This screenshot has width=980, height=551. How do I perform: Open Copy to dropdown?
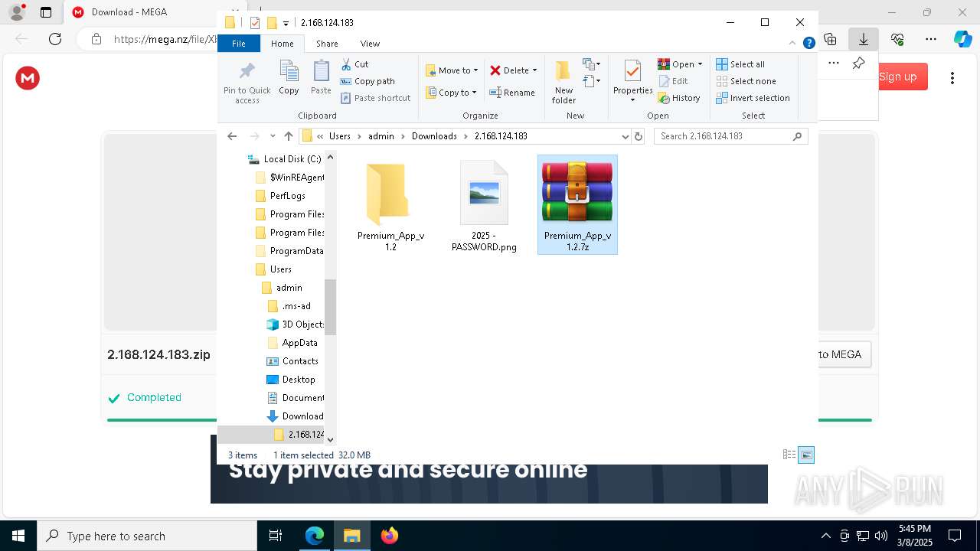[x=452, y=93]
